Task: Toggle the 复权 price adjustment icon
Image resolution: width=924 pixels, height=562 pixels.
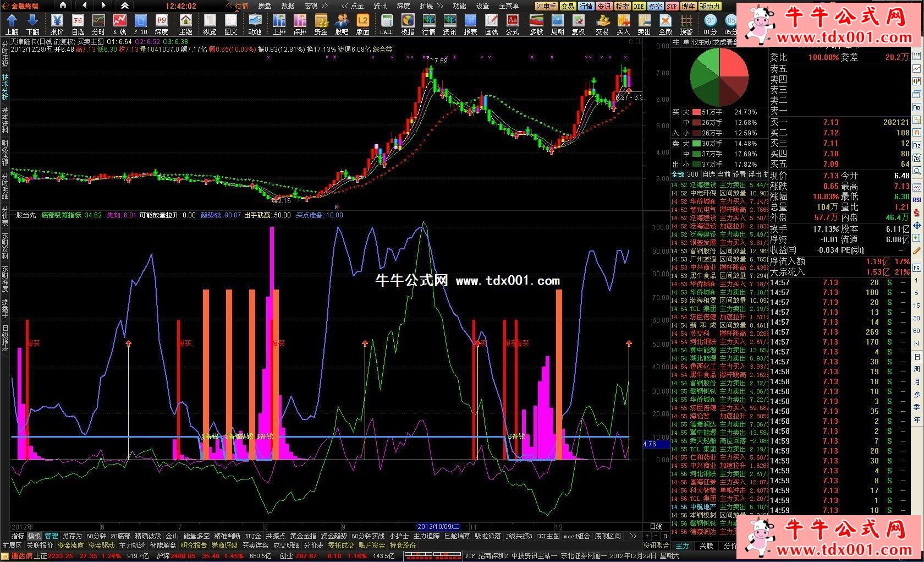Action: coord(578,25)
